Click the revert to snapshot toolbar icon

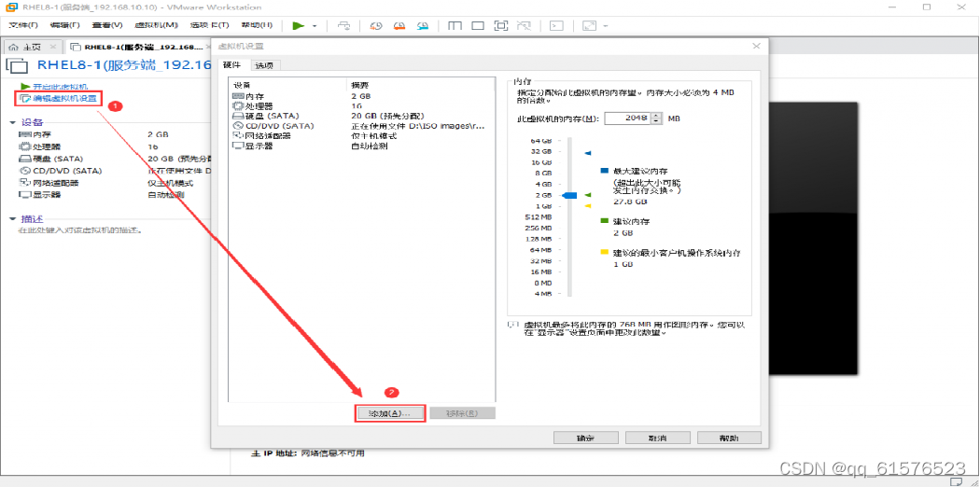(x=400, y=25)
